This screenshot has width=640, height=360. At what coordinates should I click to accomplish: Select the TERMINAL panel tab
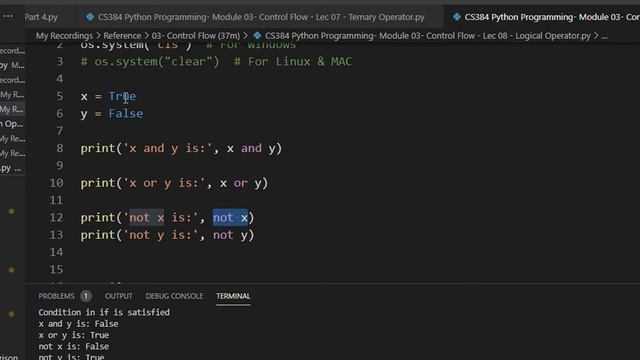click(x=233, y=296)
